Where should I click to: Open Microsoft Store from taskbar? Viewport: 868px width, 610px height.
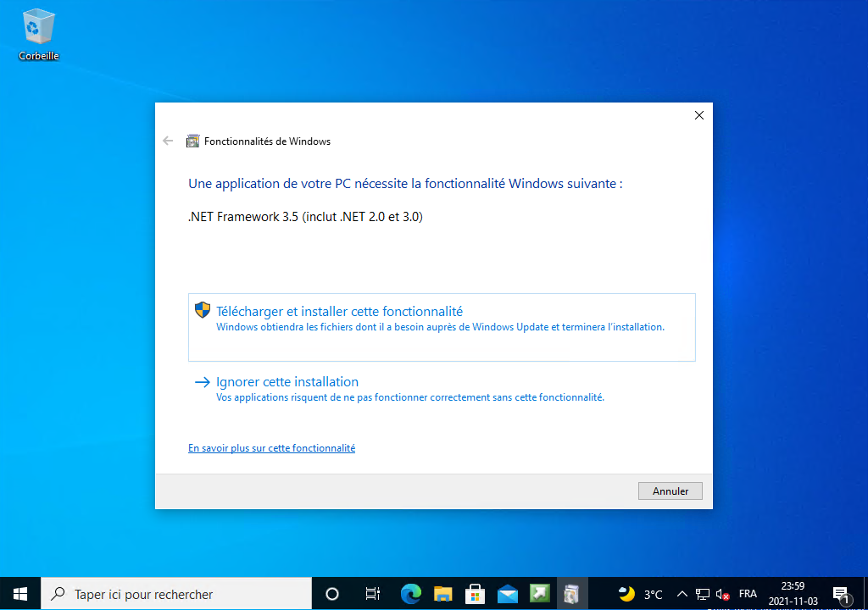click(475, 594)
